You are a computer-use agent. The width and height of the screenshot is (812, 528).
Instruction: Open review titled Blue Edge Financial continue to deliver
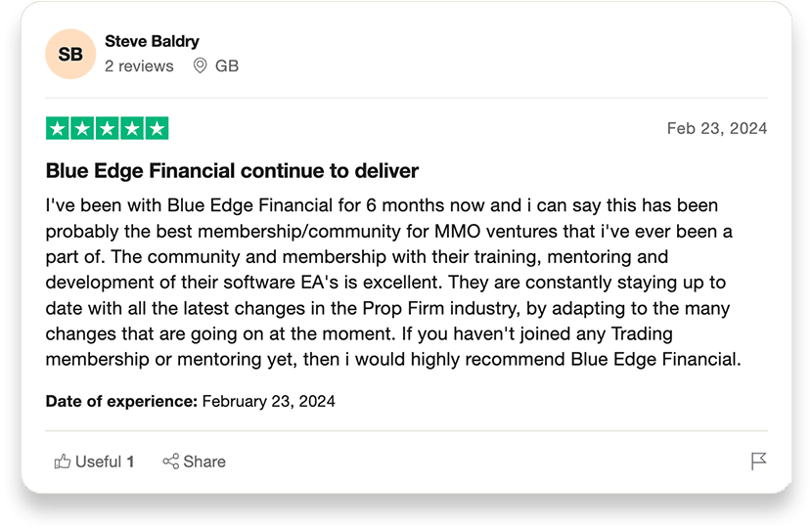(232, 171)
